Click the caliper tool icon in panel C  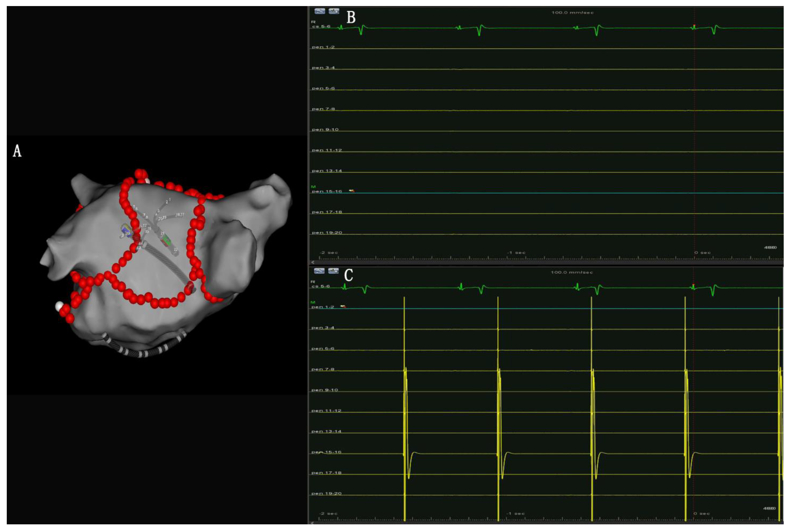pos(320,271)
